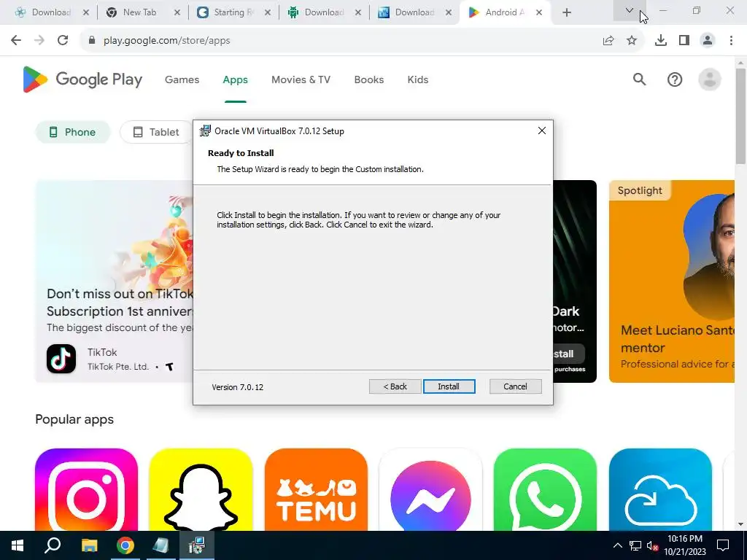Toggle the Chrome side panel icon
The height and width of the screenshot is (560, 747).
684,41
